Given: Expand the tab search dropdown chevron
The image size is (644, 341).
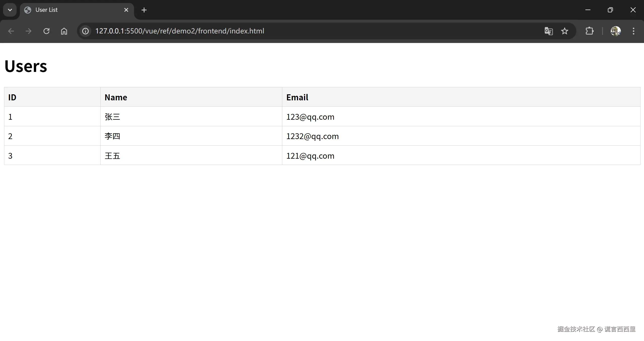Looking at the screenshot, I should (10, 10).
